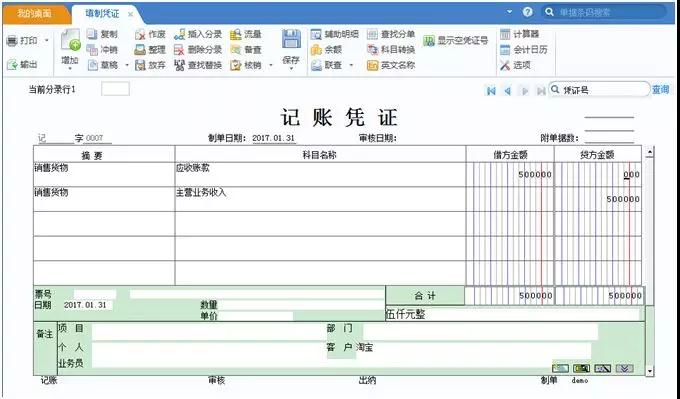The height and width of the screenshot is (399, 680).
Task: Expand the 打印 print dropdown arrow
Action: tap(46, 40)
